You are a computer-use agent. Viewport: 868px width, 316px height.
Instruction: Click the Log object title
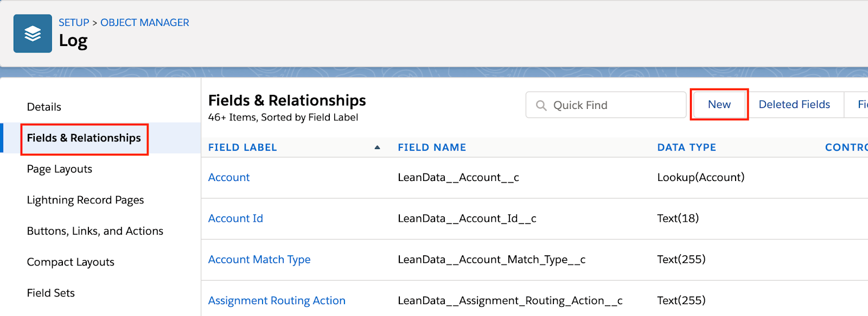click(x=73, y=41)
